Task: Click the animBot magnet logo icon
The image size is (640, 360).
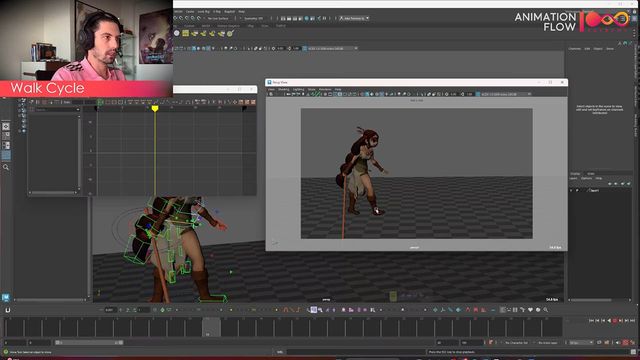Action: (x=7, y=310)
